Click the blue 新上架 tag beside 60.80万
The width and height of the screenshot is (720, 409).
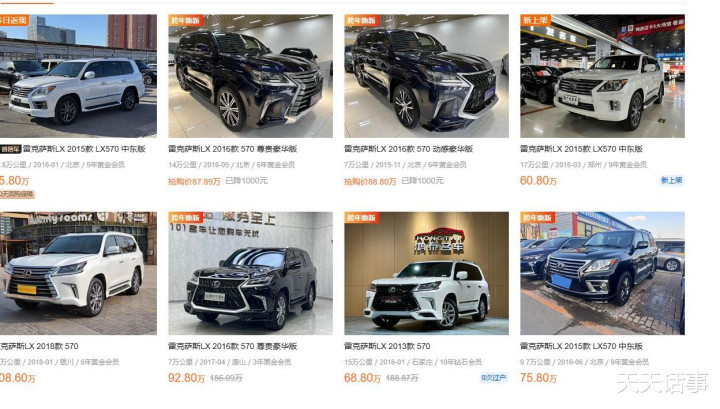[x=671, y=180]
